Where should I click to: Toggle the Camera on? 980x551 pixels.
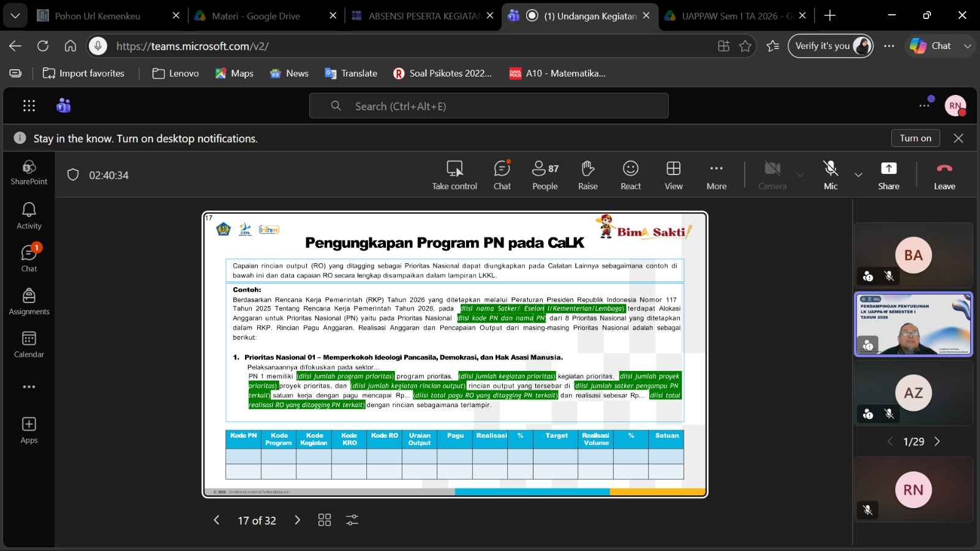pos(772,175)
